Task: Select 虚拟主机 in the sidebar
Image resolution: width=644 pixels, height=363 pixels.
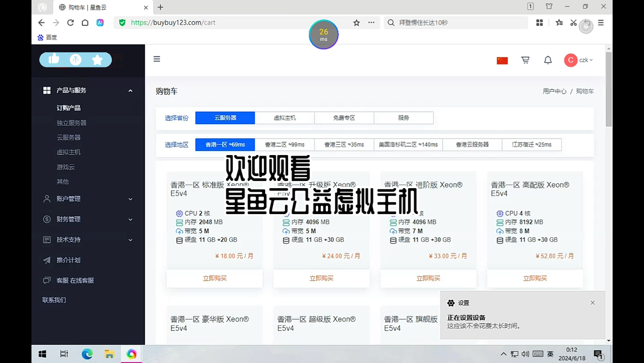Action: (68, 152)
